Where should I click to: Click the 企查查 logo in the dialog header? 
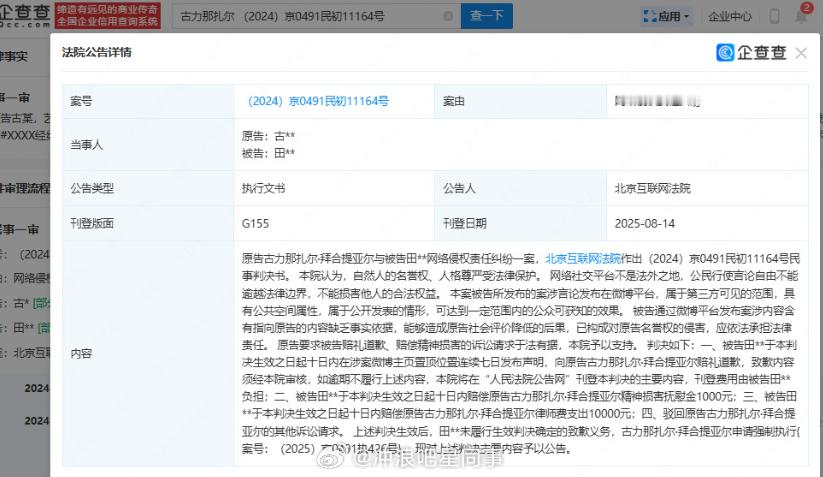[751, 52]
